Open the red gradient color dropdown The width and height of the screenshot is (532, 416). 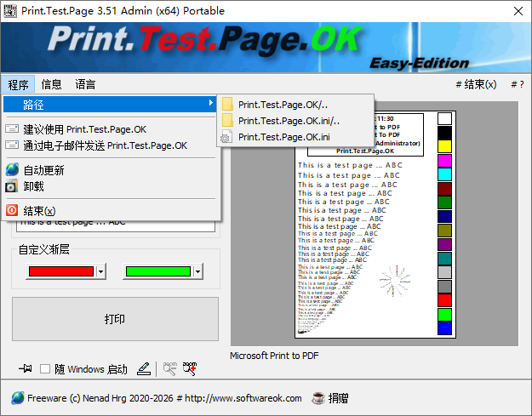click(100, 271)
